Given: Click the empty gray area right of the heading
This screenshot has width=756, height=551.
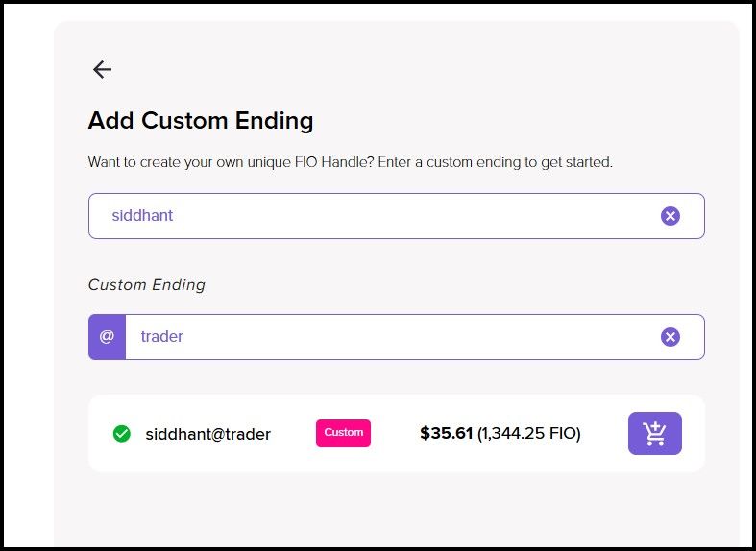Looking at the screenshot, I should (x=528, y=121).
